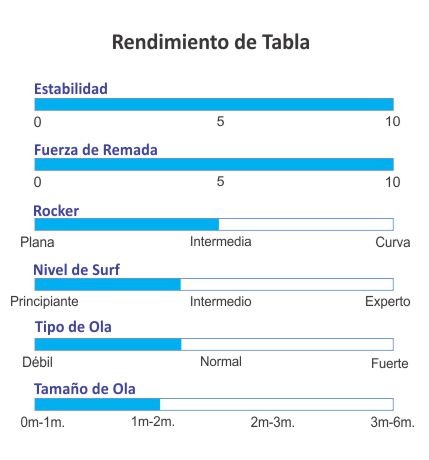Click the filled part of Rocker bar
The width and height of the screenshot is (429, 460).
pos(127,224)
